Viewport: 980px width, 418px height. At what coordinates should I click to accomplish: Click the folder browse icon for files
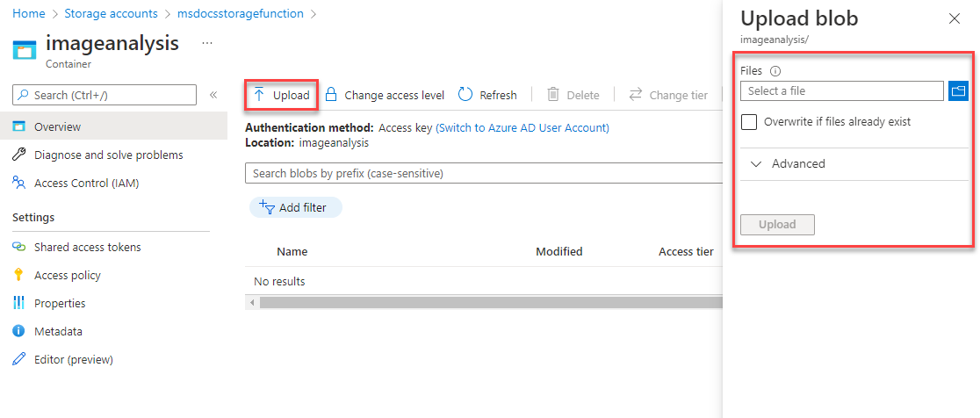[958, 90]
